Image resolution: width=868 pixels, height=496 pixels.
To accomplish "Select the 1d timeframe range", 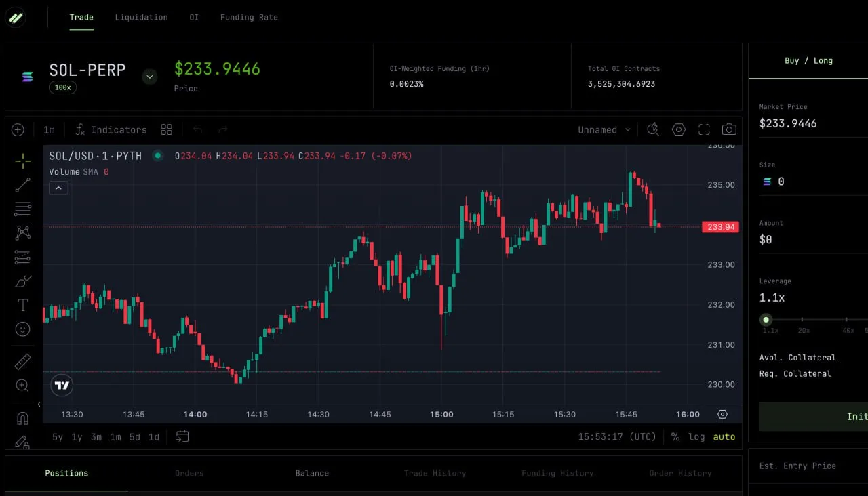I will (154, 437).
